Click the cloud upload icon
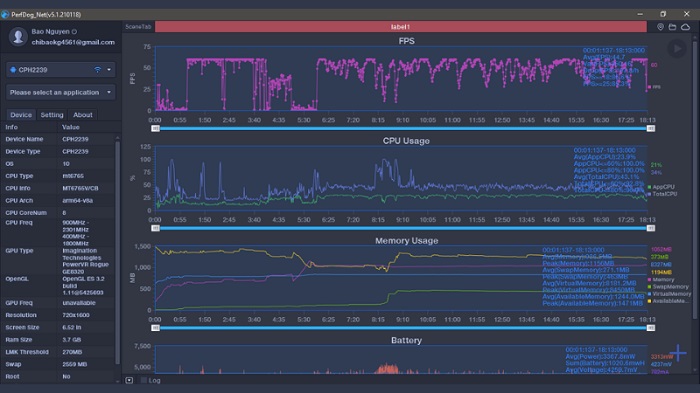 685,27
